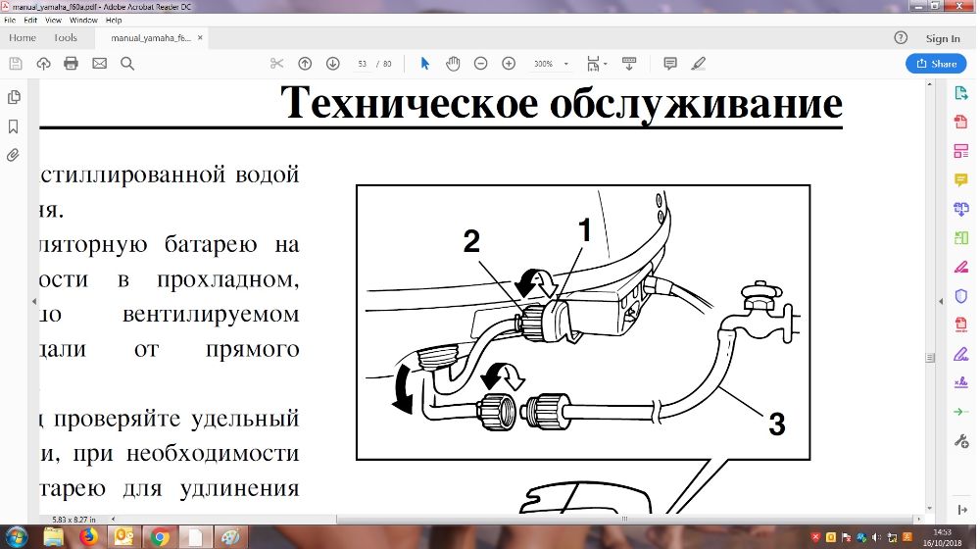The height and width of the screenshot is (549, 980).
Task: Click the page number input field
Action: tap(362, 64)
